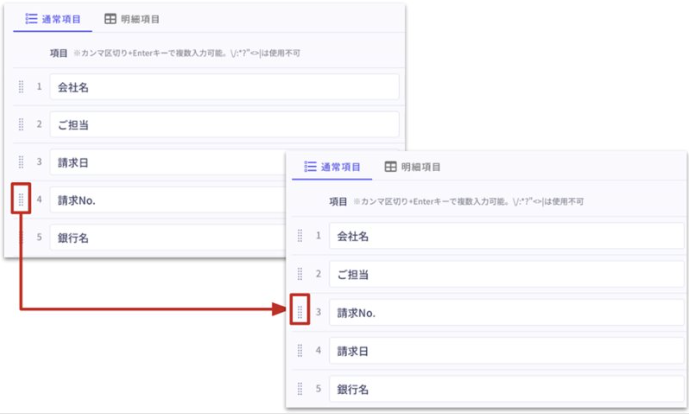Image resolution: width=689 pixels, height=414 pixels.
Task: Switch to 明細項目 tab in the front panel
Action: click(412, 167)
